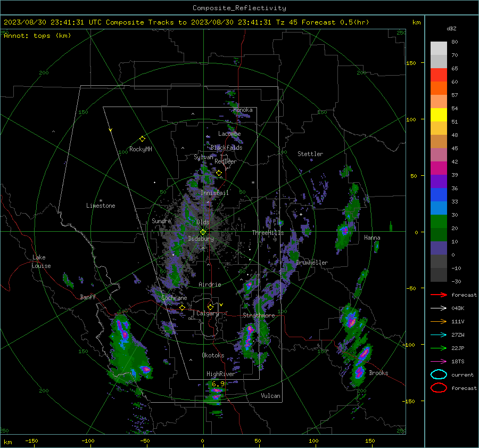Select the light grey top swatch near 80
Viewport: 479px width, 448px height.
(x=439, y=48)
